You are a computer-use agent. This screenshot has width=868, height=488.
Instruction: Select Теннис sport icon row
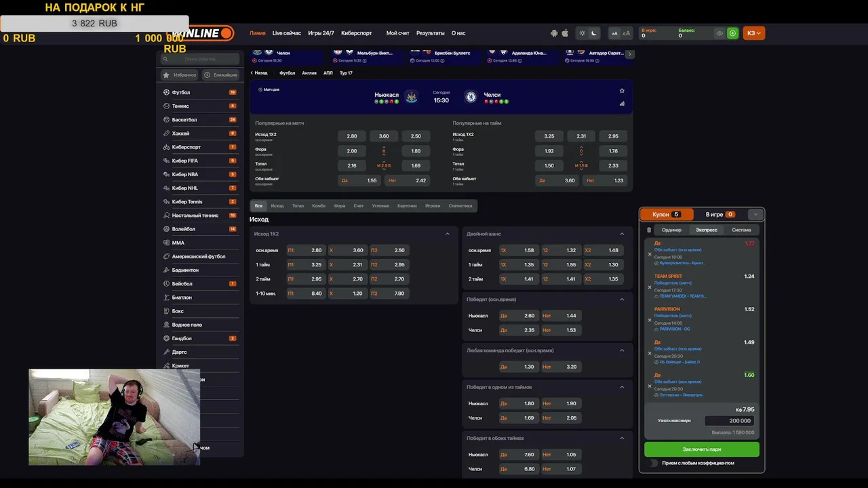[x=200, y=106]
